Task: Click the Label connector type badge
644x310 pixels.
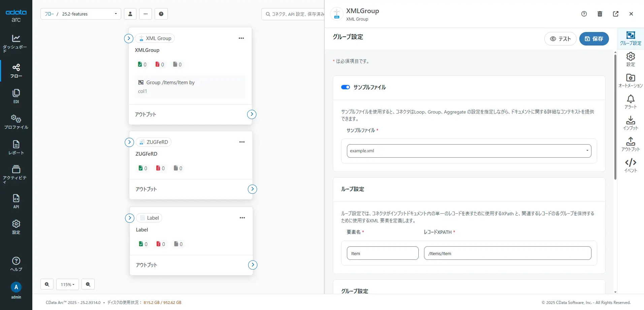Action: [149, 218]
